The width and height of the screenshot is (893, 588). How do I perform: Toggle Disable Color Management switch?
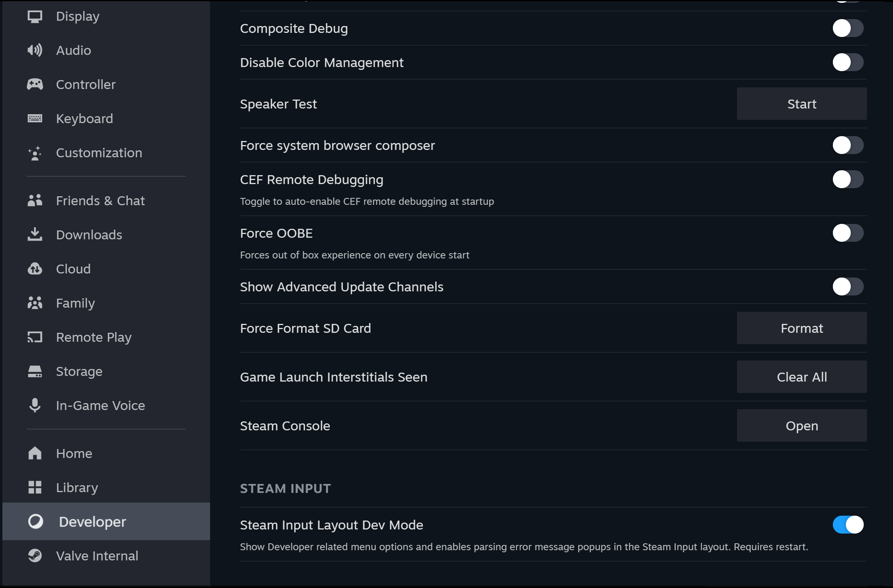[848, 63]
